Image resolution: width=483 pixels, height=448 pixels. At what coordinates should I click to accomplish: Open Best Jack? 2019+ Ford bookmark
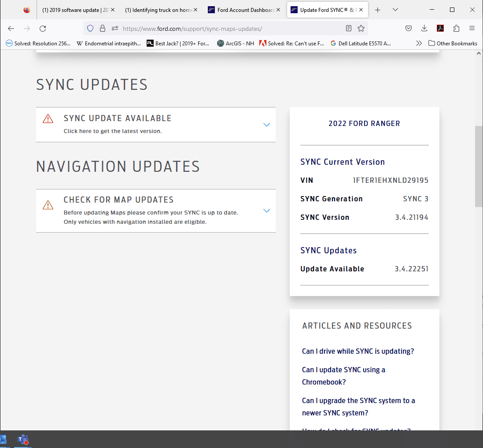178,44
